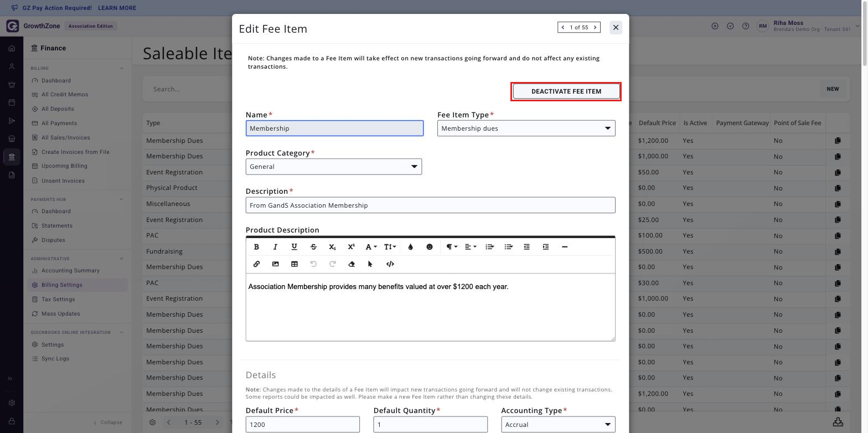Viewport: 868px width, 433px height.
Task: Apply strikethrough formatting in the editor
Action: tap(313, 247)
